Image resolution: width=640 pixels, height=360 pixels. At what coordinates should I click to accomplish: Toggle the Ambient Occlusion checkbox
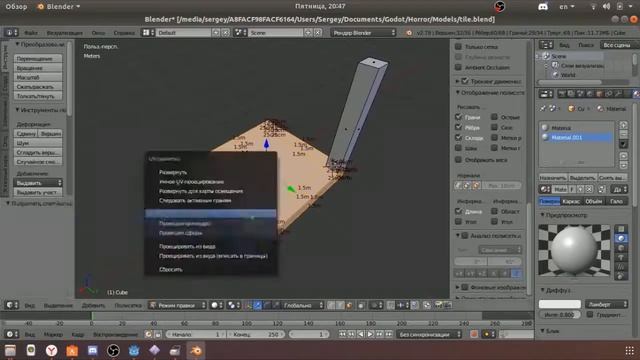coord(458,67)
